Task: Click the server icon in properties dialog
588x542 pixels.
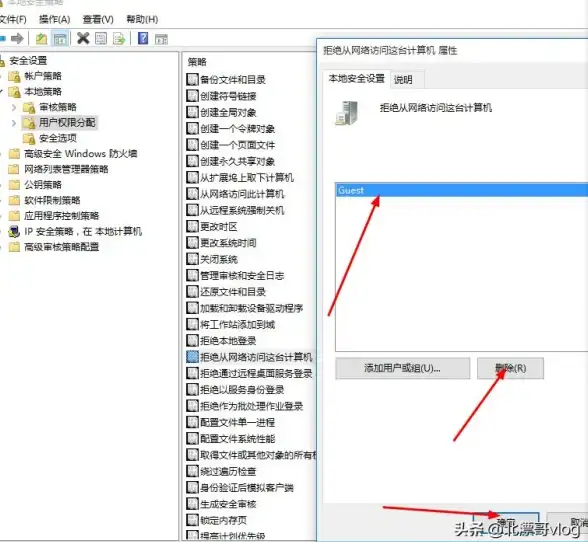Action: click(347, 113)
